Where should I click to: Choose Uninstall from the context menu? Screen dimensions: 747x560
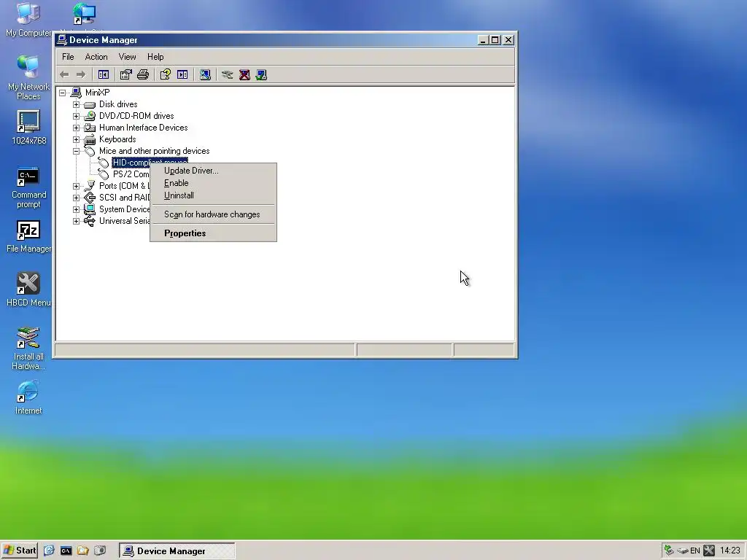(213, 195)
